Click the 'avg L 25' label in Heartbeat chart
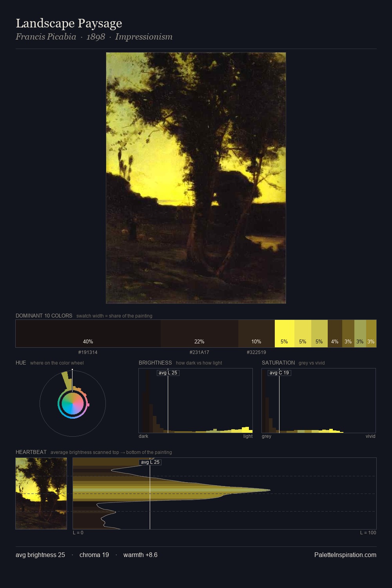The height and width of the screenshot is (588, 392). [150, 462]
